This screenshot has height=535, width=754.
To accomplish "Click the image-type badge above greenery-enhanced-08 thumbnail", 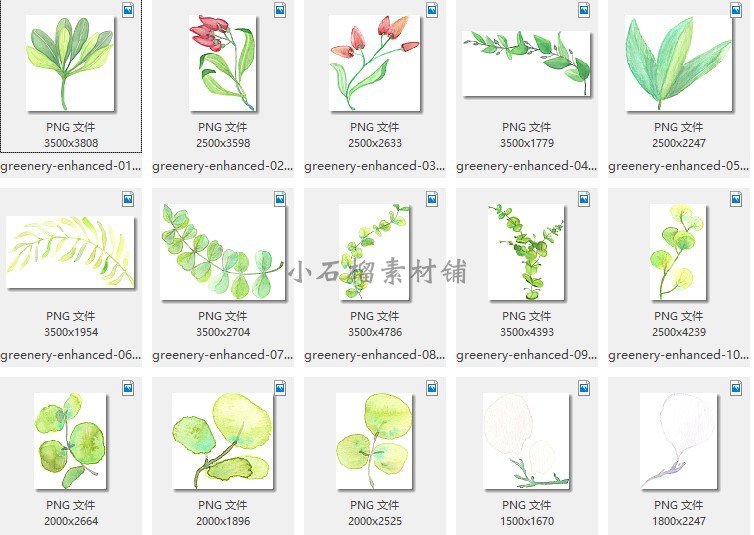I will tap(432, 199).
